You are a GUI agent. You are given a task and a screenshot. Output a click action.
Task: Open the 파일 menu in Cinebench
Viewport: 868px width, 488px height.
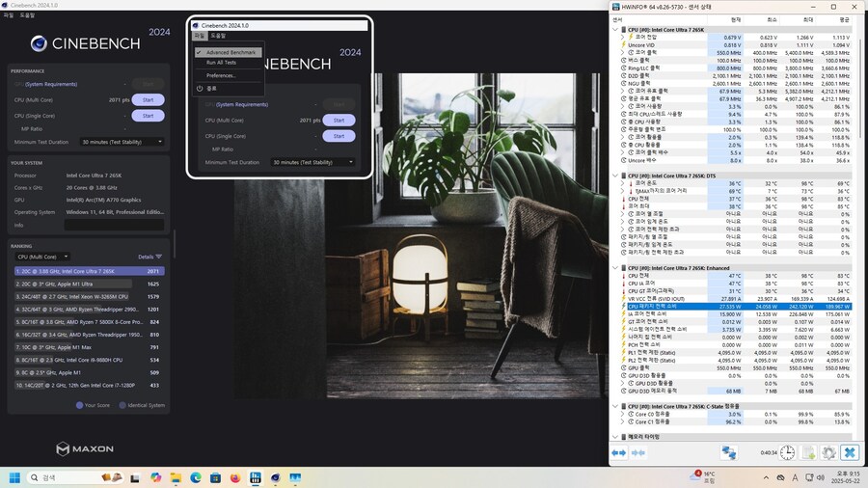(9, 14)
